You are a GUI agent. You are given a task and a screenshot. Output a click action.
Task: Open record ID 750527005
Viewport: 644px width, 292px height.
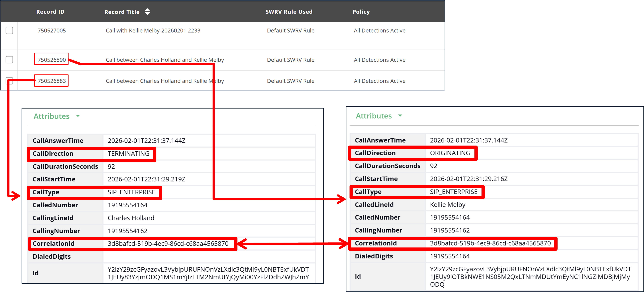tap(52, 30)
